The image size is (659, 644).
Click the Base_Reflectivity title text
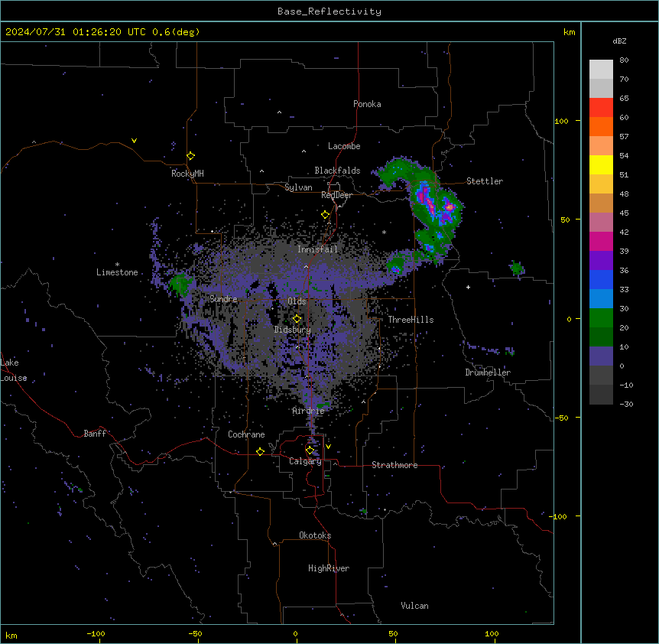pyautogui.click(x=329, y=11)
